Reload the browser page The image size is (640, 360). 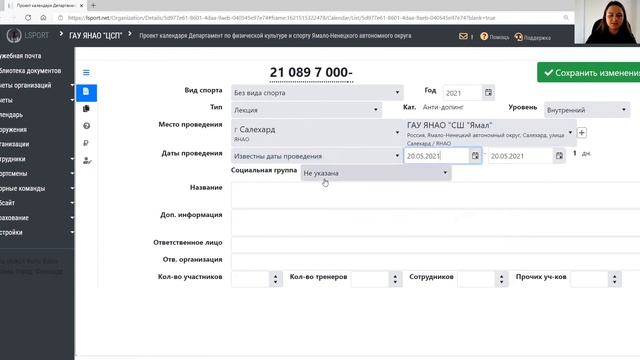(28, 18)
